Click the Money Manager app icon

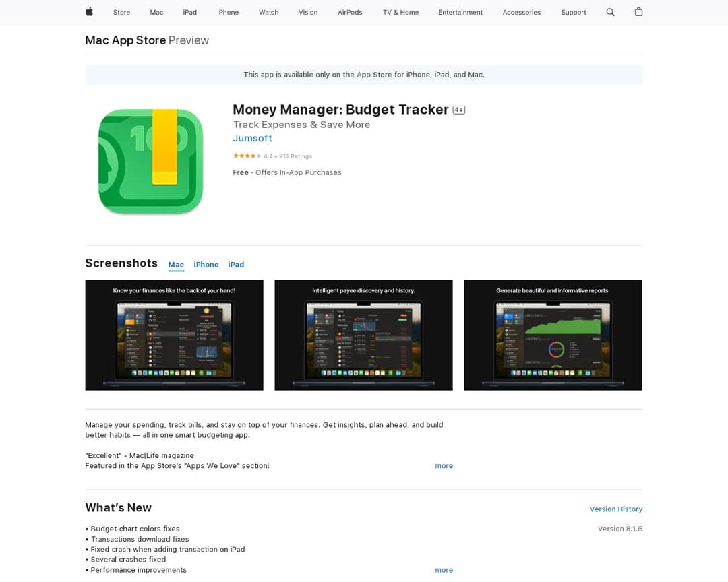pos(150,162)
